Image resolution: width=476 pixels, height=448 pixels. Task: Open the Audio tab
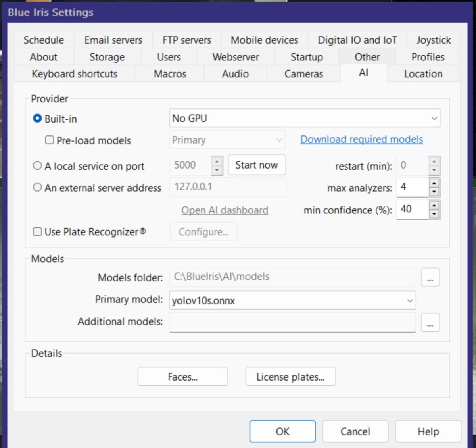coord(235,74)
